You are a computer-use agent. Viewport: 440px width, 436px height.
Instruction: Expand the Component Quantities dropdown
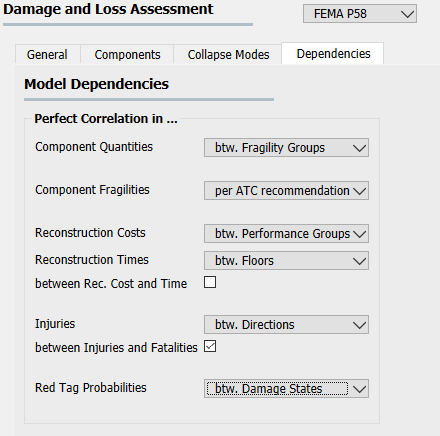286,148
